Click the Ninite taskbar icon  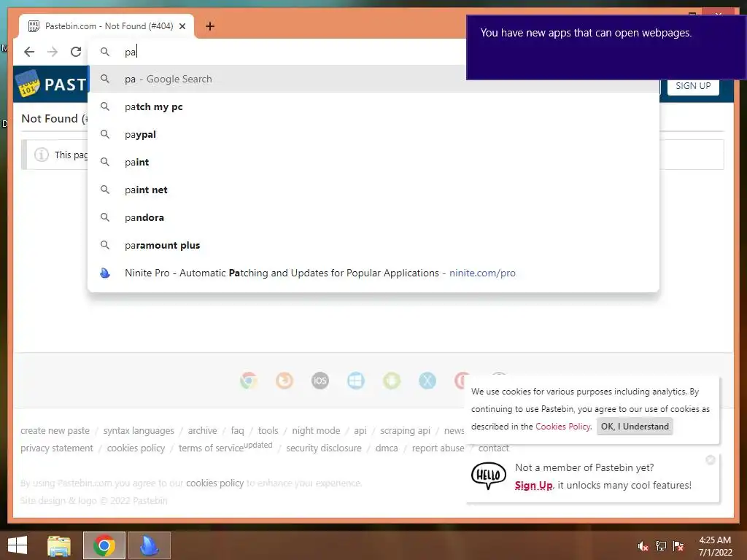point(149,545)
